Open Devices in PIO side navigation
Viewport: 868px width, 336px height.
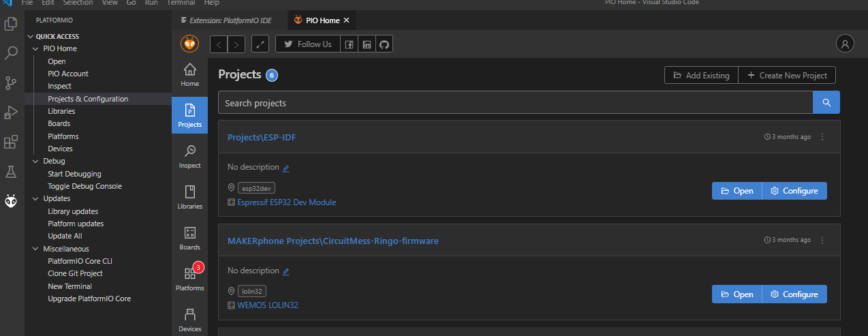click(x=189, y=320)
